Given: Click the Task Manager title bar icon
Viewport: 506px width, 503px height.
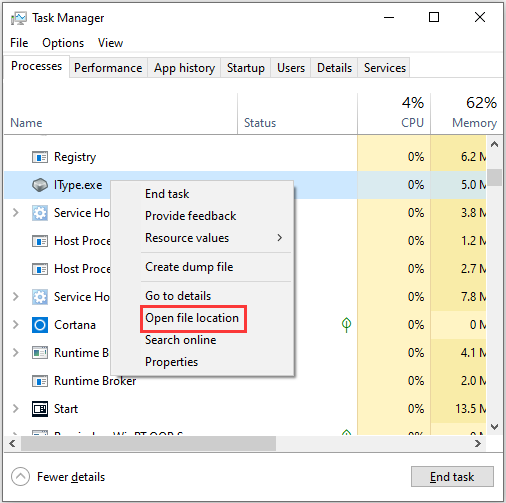Looking at the screenshot, I should tap(18, 18).
